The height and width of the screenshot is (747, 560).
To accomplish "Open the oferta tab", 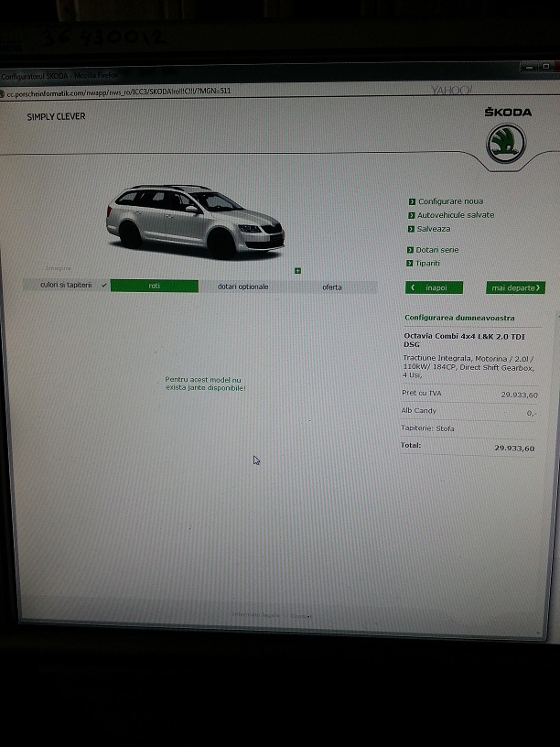I will (332, 287).
